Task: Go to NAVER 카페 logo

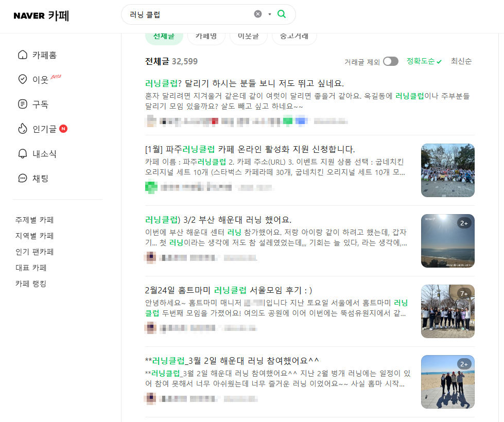Action: [41, 15]
